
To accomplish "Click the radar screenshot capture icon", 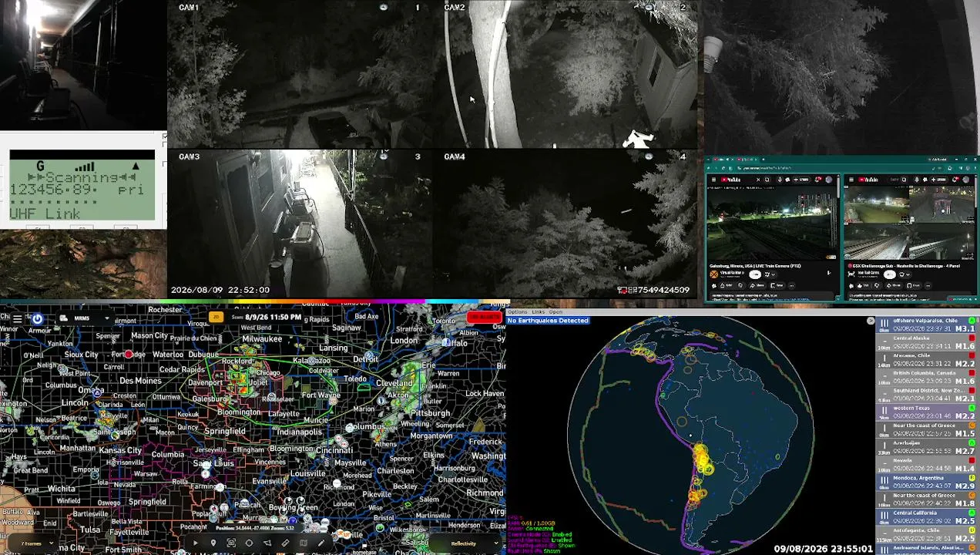I will [x=231, y=543].
